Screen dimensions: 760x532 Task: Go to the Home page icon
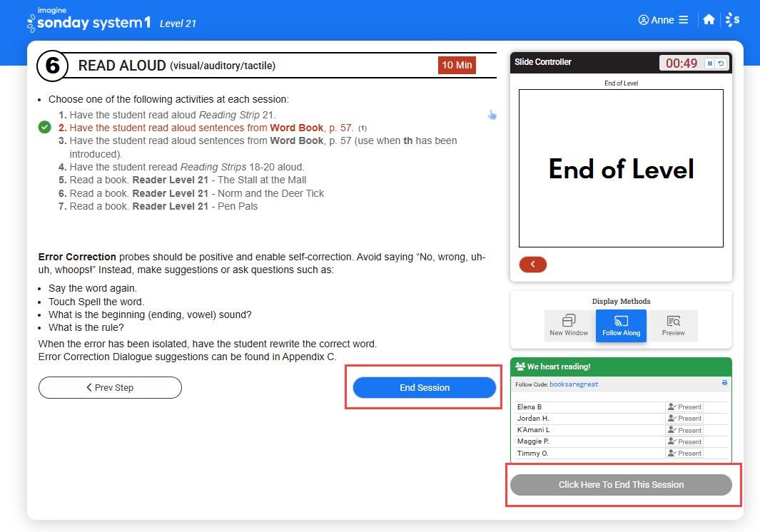tap(709, 19)
